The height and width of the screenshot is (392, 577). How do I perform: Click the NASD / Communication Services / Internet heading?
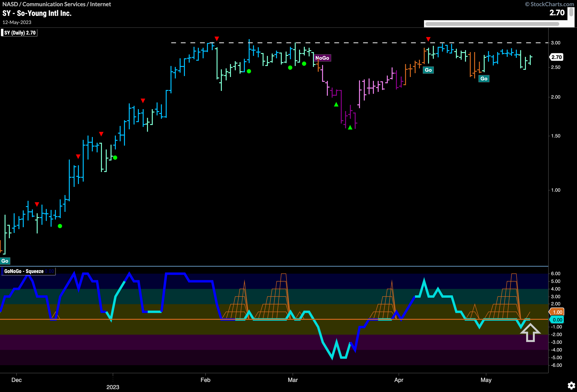click(57, 4)
